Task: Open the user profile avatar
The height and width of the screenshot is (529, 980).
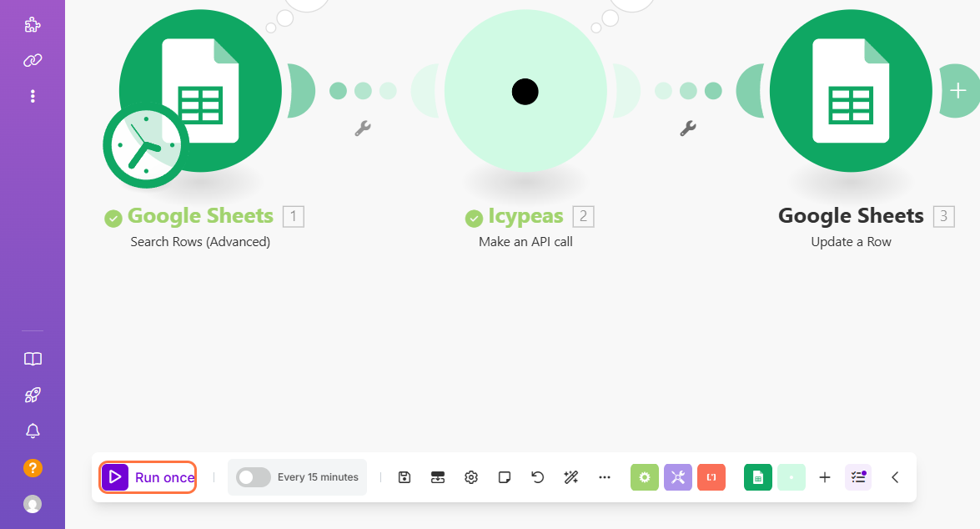Action: click(x=33, y=504)
